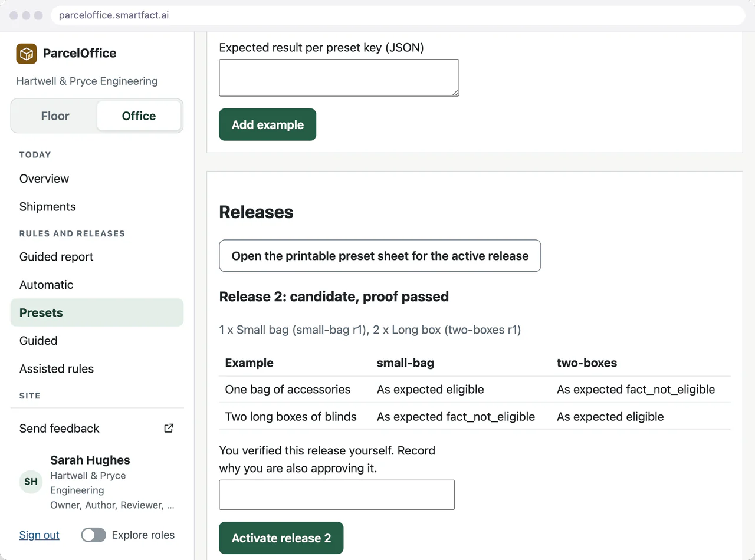
Task: Open Guided report in the sidebar
Action: [97, 257]
